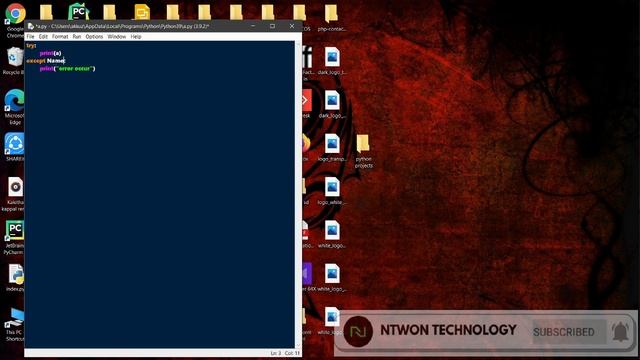Image resolution: width=640 pixels, height=360 pixels.
Task: Open the Window menu
Action: 117,37
